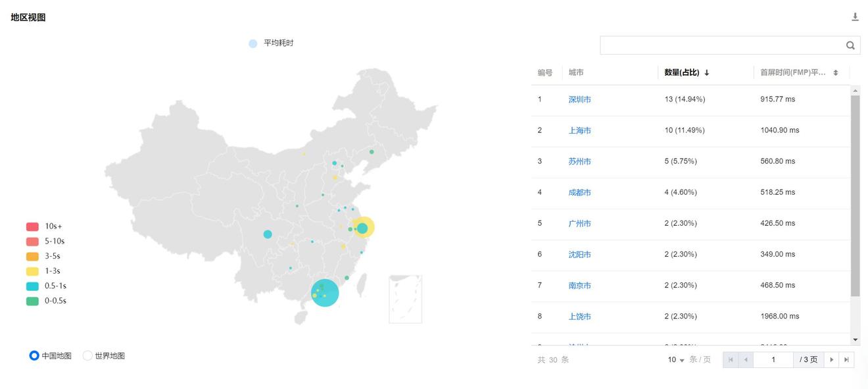The height and width of the screenshot is (389, 868).
Task: Click the download icon at top right
Action: (855, 17)
